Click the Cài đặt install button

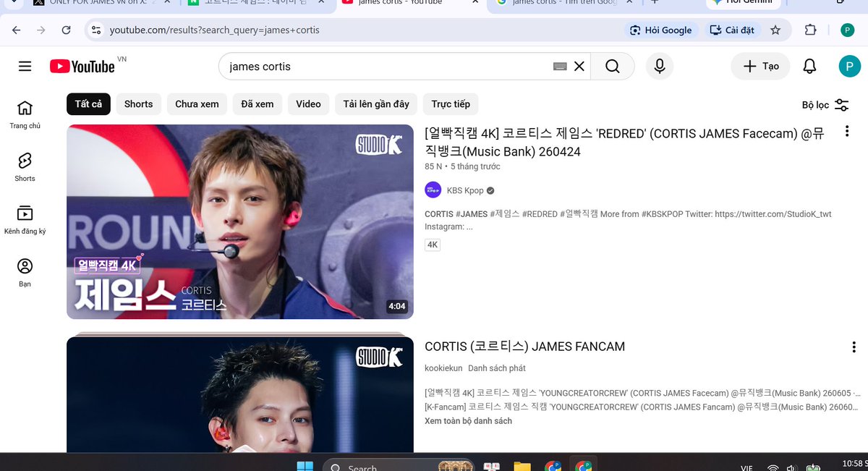pos(732,30)
